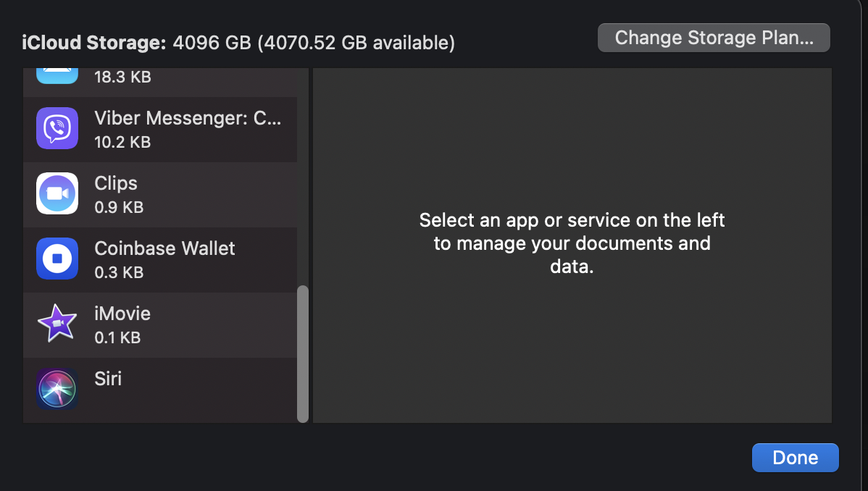
Task: Click the 0.3 KB size under Coinbase Wallet
Action: pos(119,272)
